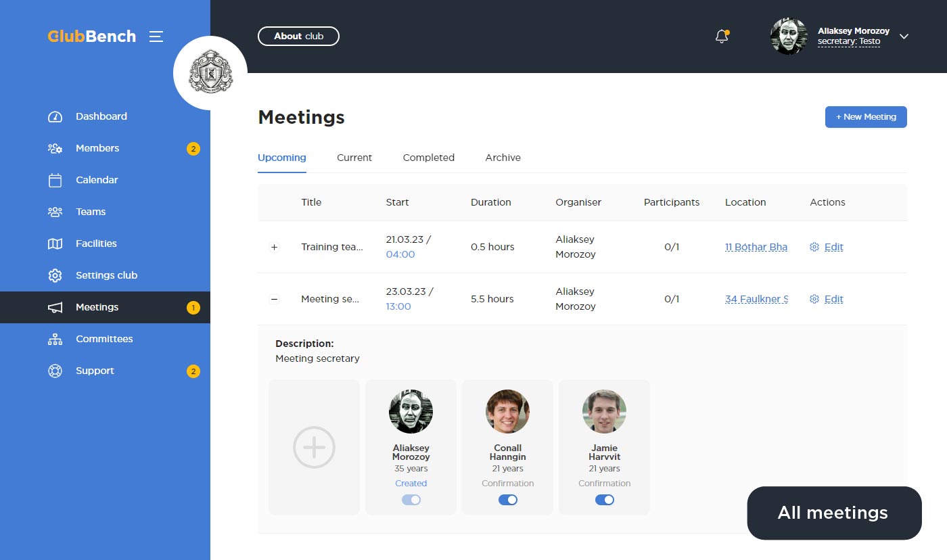Click the New Meeting button
The image size is (947, 560).
click(x=865, y=117)
